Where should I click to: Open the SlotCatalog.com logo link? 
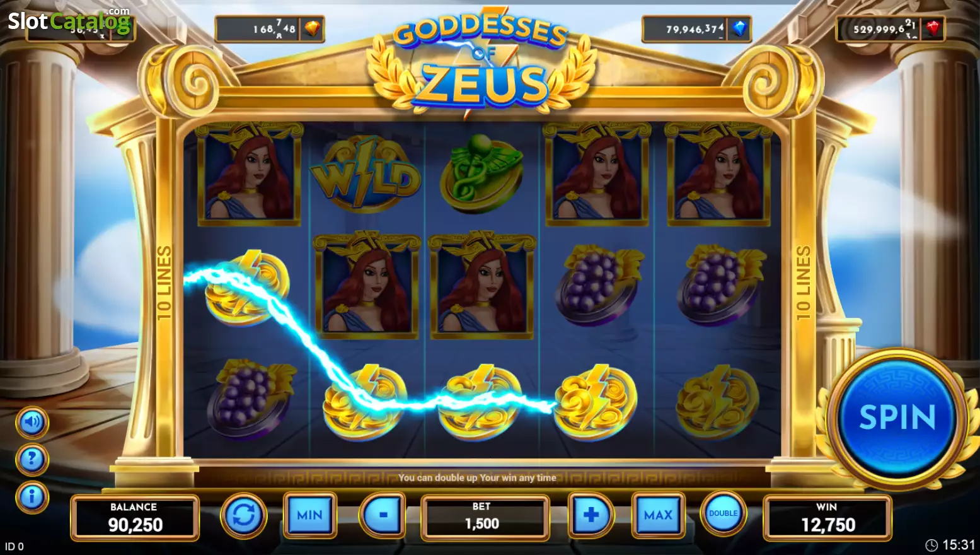(x=69, y=21)
